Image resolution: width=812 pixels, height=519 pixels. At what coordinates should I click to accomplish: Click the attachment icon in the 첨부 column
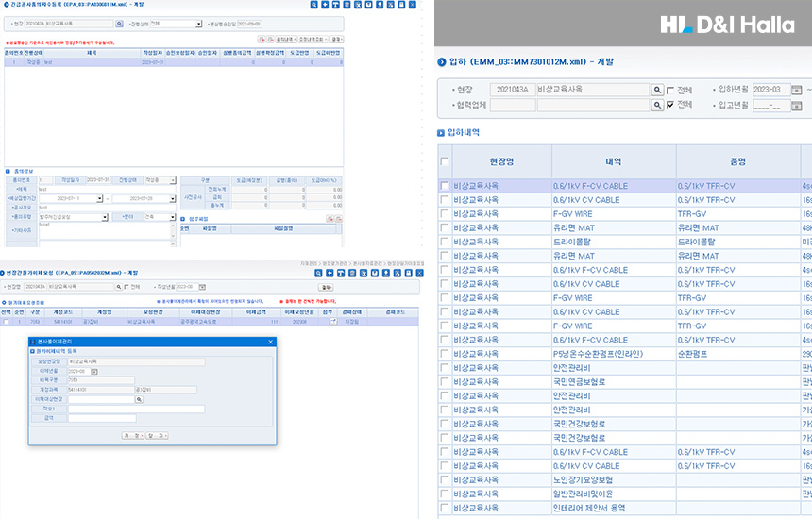point(331,322)
